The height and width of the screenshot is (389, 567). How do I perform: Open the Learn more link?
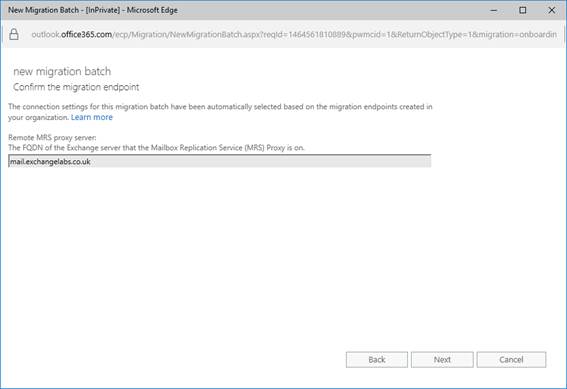[x=92, y=117]
